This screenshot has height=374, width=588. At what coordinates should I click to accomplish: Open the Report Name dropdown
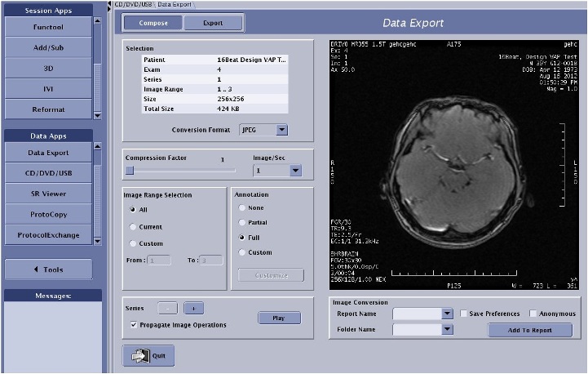click(447, 314)
